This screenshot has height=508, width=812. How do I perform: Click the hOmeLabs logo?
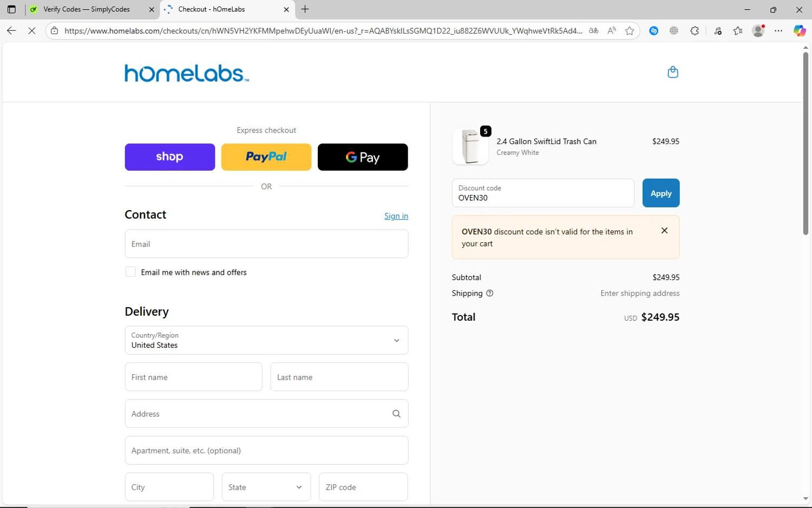187,73
